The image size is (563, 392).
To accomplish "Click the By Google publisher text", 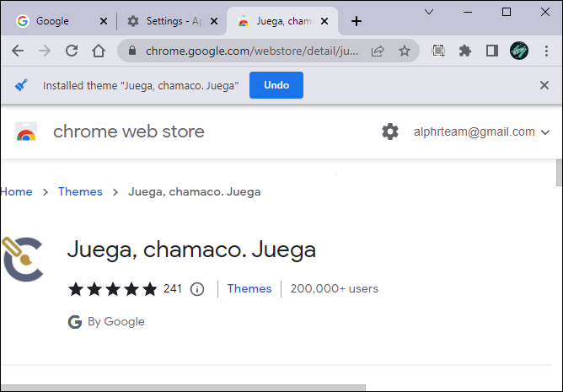I will 116,321.
